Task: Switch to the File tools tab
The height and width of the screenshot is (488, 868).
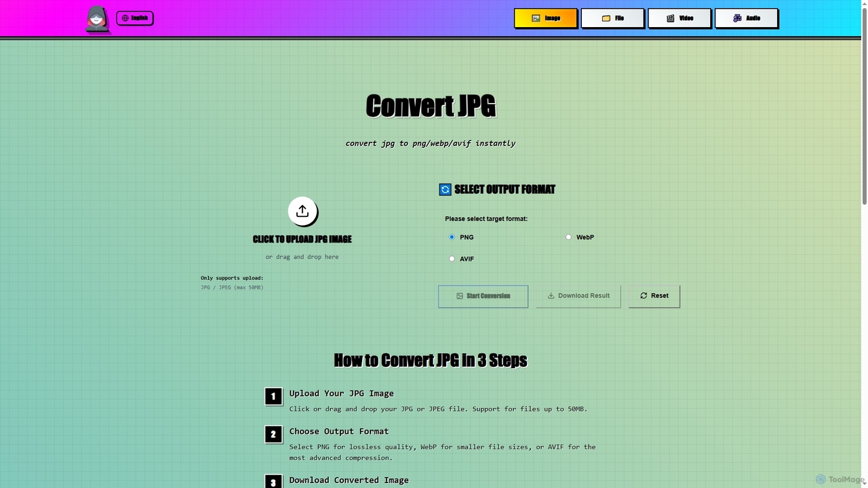Action: [612, 18]
